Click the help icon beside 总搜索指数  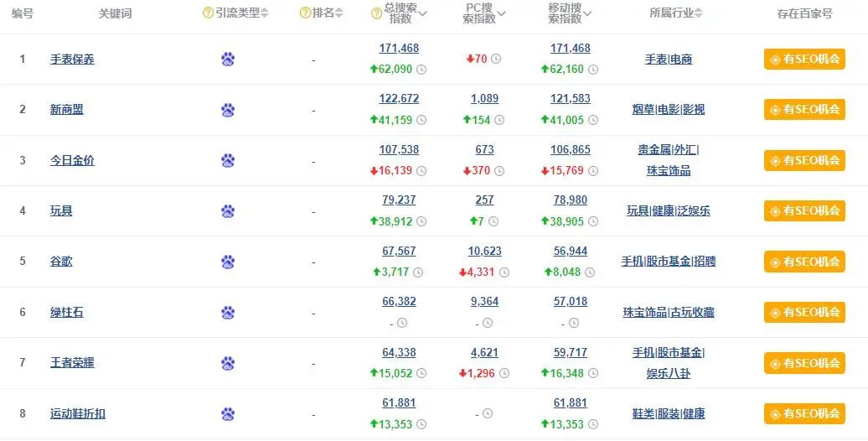click(376, 14)
